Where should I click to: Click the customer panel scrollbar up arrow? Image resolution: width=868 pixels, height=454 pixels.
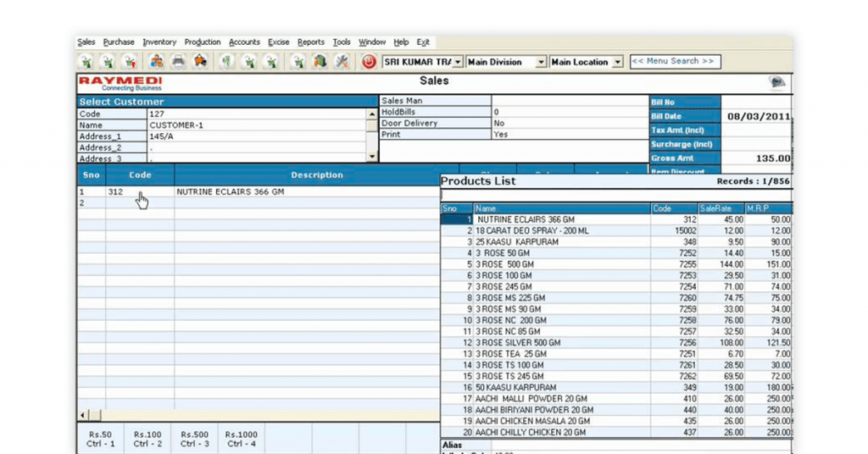click(371, 113)
